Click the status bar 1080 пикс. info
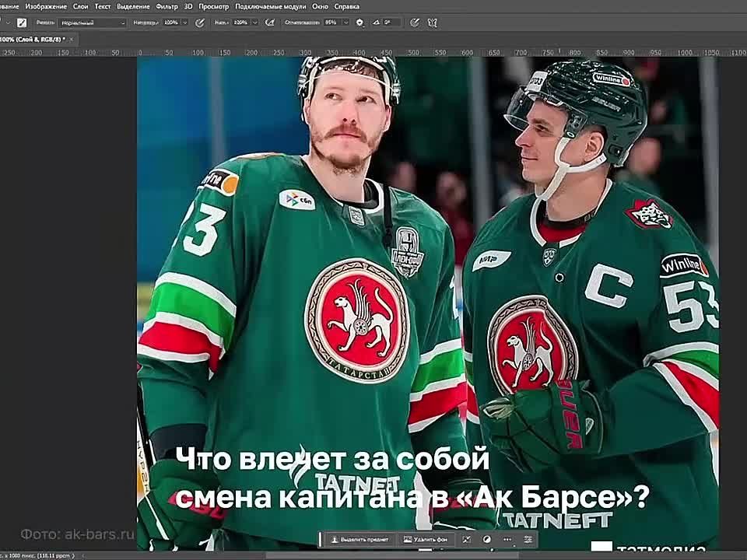The image size is (747, 560). coord(37,555)
